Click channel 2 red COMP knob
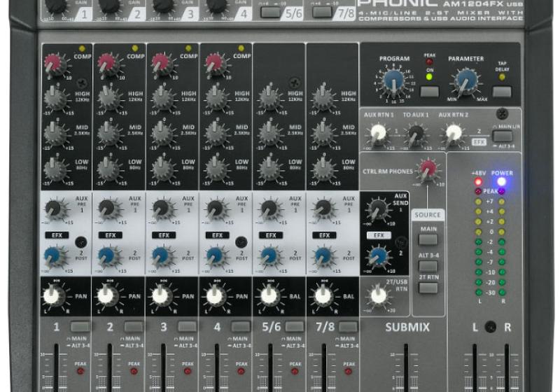Image resolution: width=560 pixels, height=392 pixels. [x=108, y=64]
